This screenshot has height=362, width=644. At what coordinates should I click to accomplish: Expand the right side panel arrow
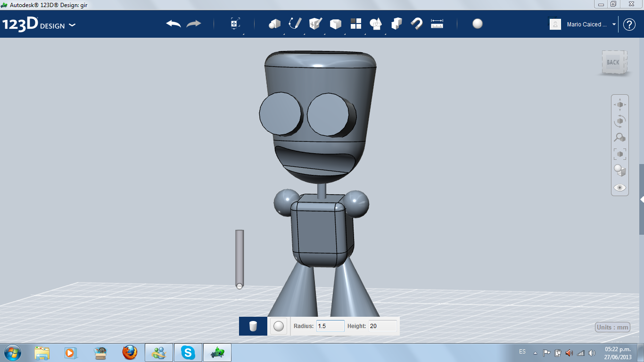click(x=642, y=199)
